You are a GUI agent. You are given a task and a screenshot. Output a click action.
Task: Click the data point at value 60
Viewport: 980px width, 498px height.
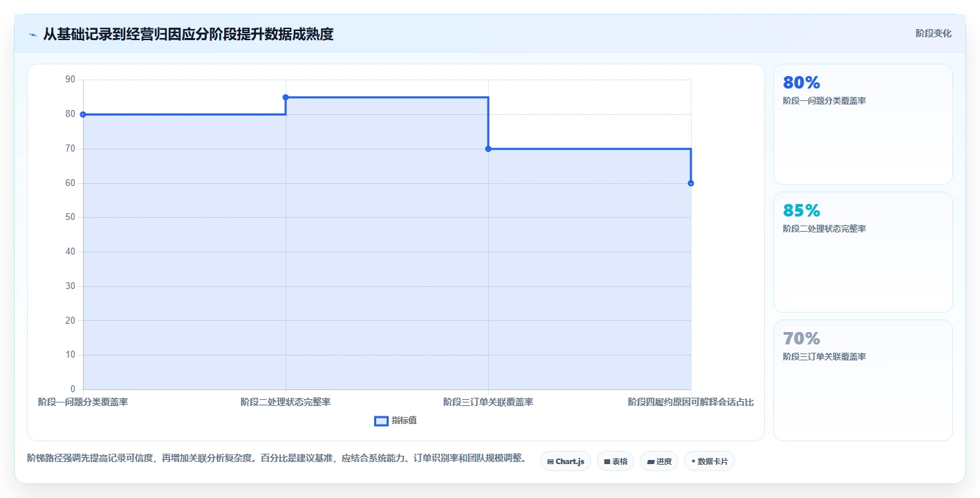[x=691, y=183]
